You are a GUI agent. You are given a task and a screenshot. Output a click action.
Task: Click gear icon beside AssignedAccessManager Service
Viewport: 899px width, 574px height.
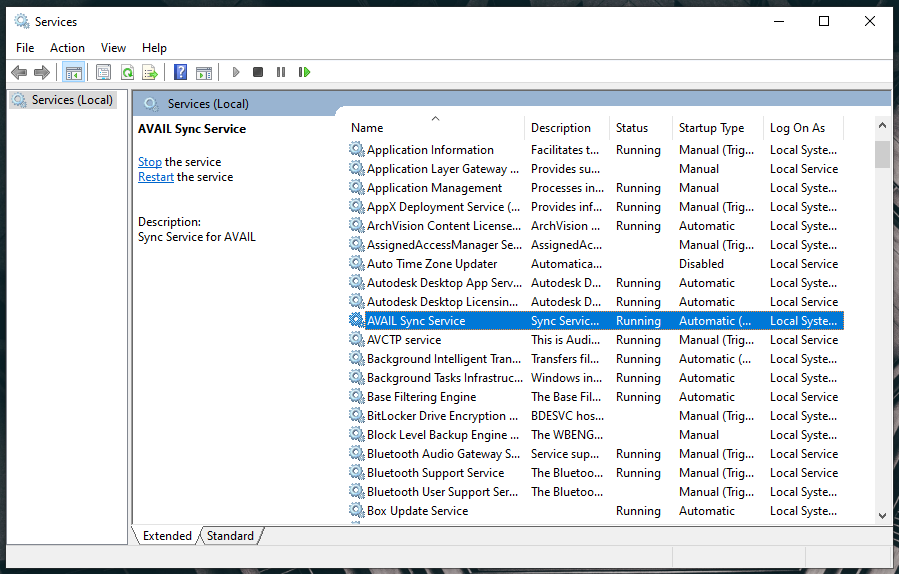[357, 244]
